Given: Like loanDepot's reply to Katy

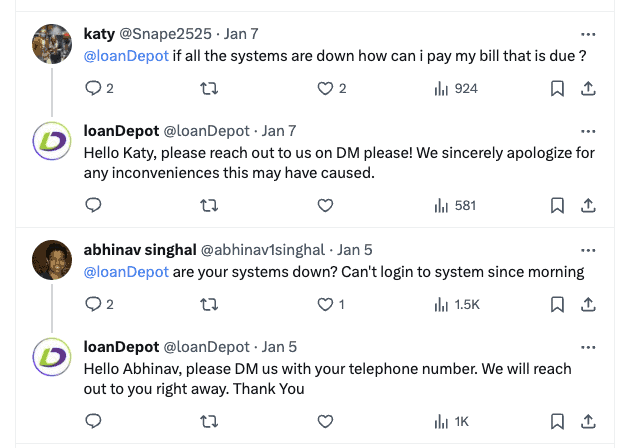Looking at the screenshot, I should pyautogui.click(x=325, y=205).
